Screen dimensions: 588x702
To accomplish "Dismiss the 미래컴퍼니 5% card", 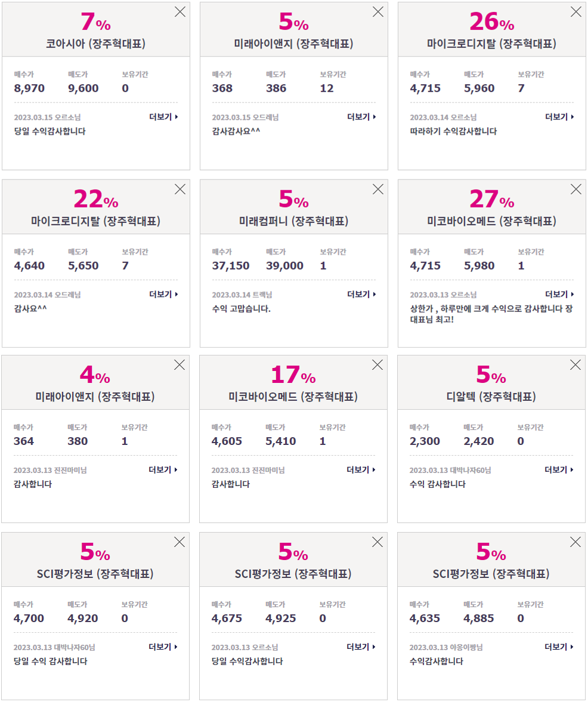I will 378,190.
